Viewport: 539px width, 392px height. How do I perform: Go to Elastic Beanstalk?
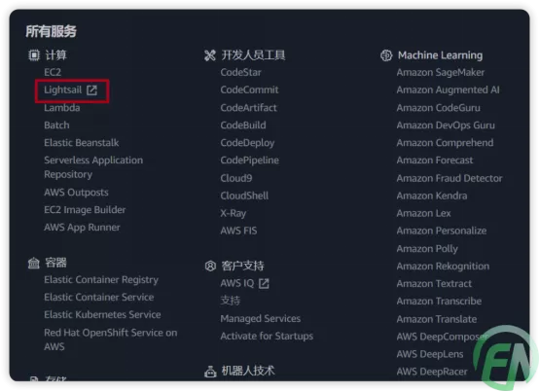[82, 143]
